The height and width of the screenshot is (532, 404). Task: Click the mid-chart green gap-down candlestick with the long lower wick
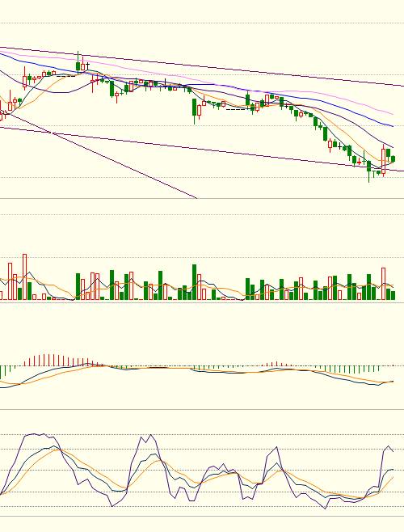195,111
